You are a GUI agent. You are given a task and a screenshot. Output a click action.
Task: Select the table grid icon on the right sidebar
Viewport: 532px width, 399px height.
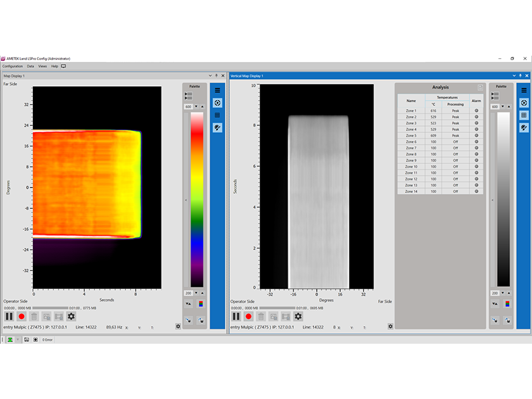(x=523, y=115)
